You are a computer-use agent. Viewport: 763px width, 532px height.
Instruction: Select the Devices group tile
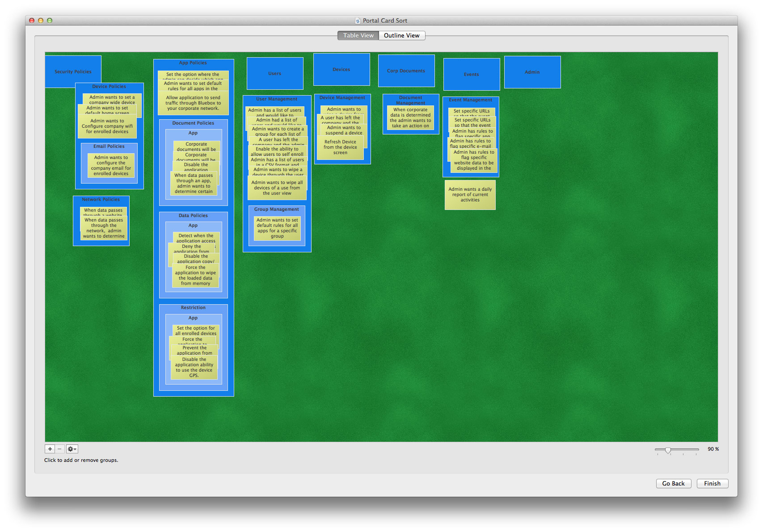point(341,69)
